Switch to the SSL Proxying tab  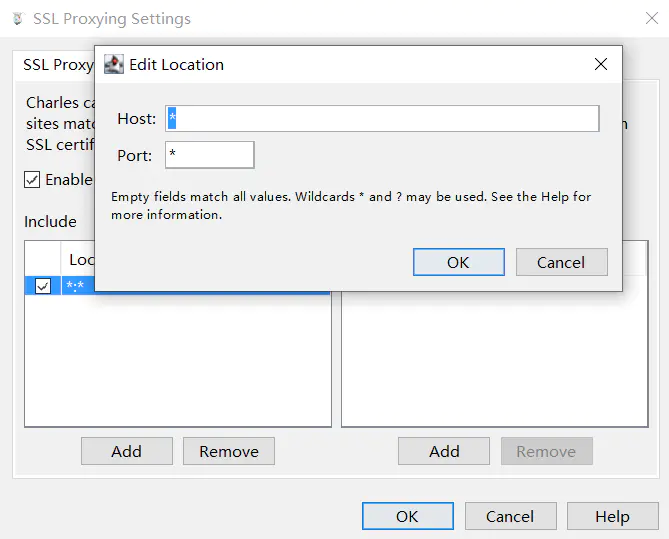tap(58, 65)
